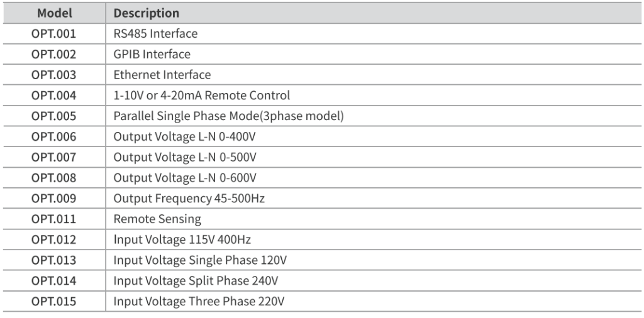Select the OPT.002 model cell
The image size is (644, 318).
point(53,54)
